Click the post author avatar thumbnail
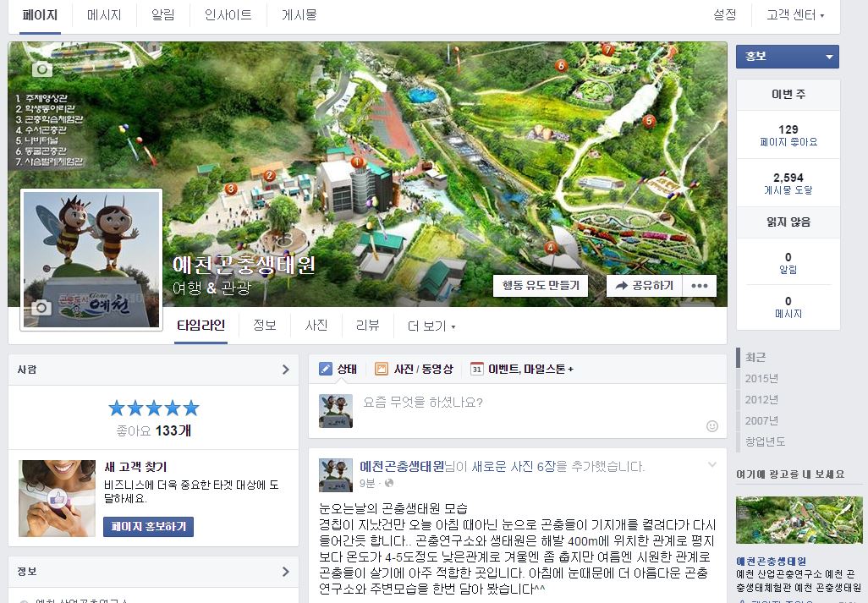 336,475
